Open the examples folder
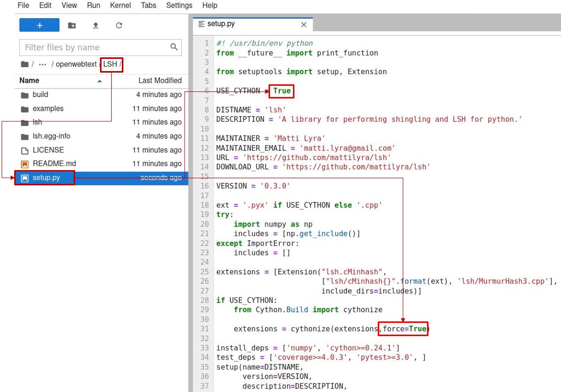This screenshot has height=392, width=561. coord(48,109)
